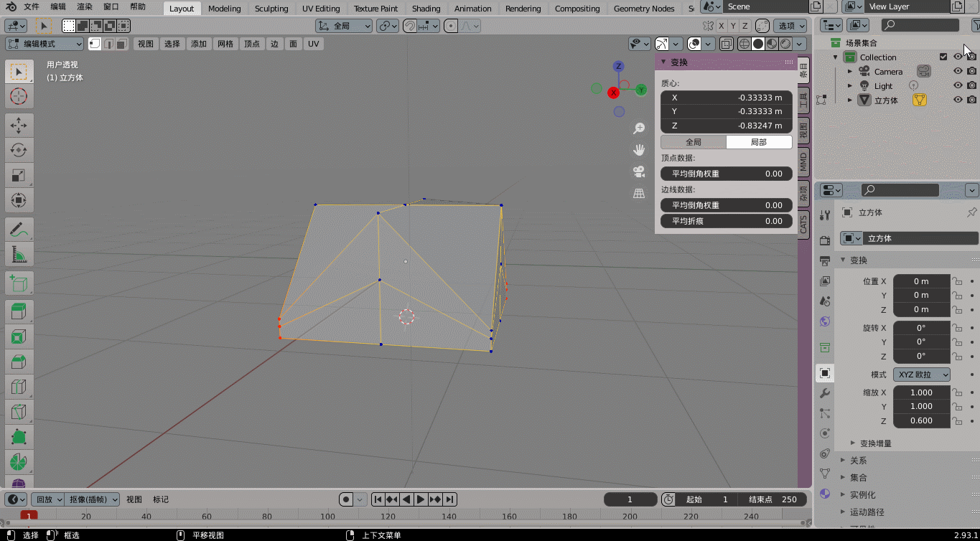Open the 网格 menu in viewport header
Viewport: 980px width, 541px height.
tap(225, 44)
